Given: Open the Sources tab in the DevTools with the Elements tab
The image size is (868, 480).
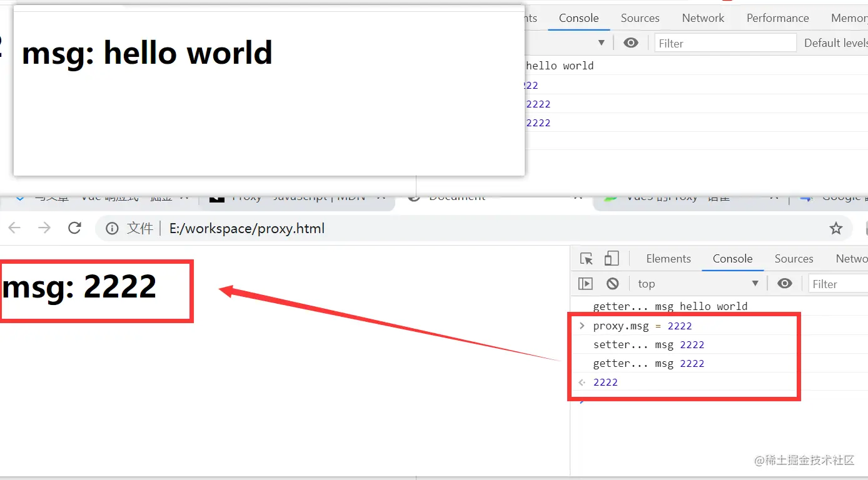Looking at the screenshot, I should [794, 259].
